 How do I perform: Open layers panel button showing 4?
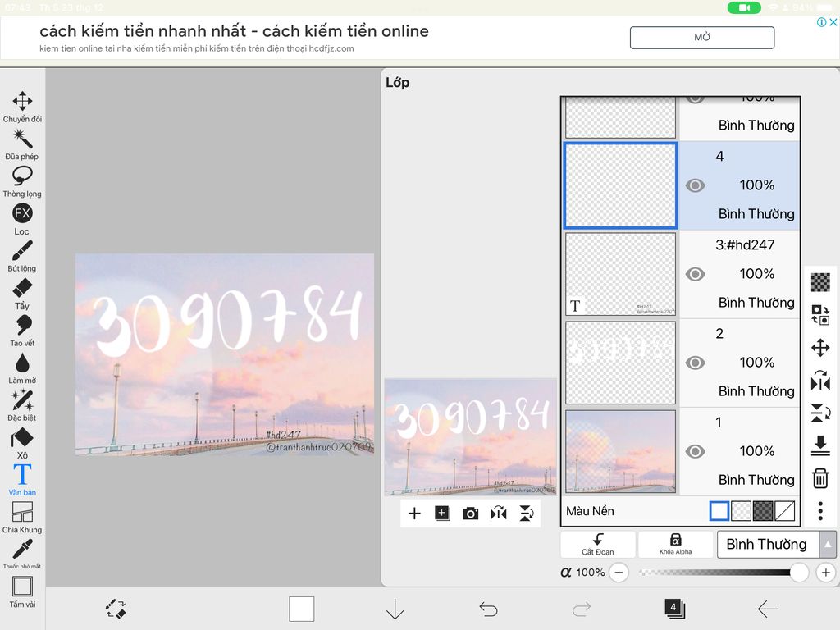pos(674,609)
